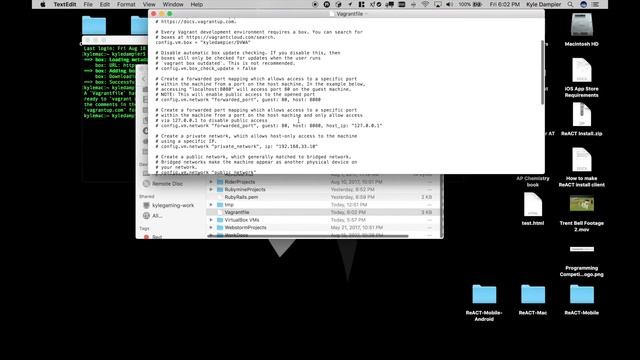
Task: Select the ReACT-Mobile folder
Action: tap(582, 294)
